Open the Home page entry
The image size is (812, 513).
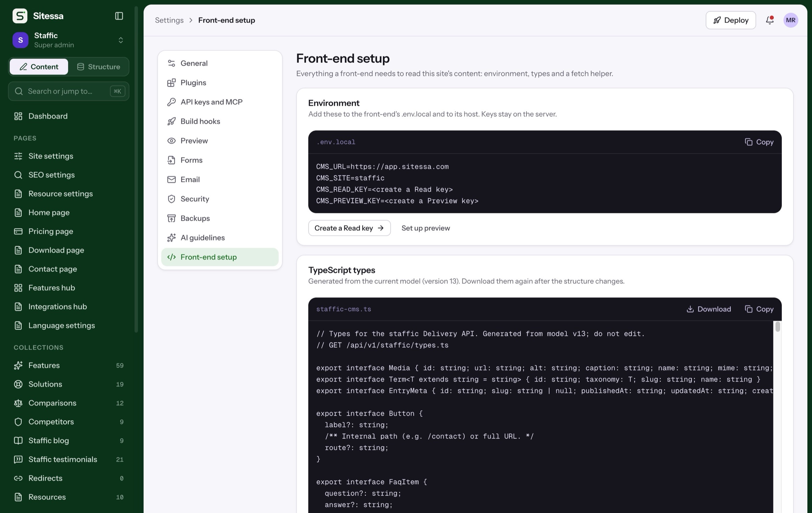pyautogui.click(x=69, y=213)
